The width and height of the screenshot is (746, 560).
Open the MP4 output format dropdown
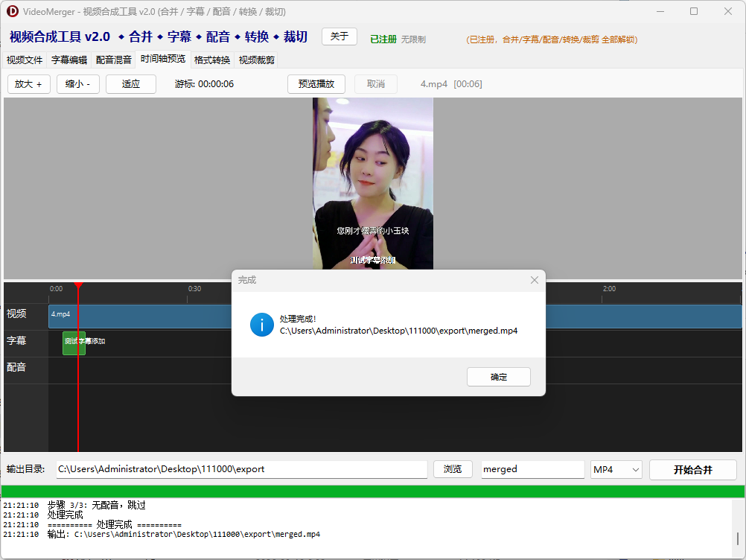[616, 469]
